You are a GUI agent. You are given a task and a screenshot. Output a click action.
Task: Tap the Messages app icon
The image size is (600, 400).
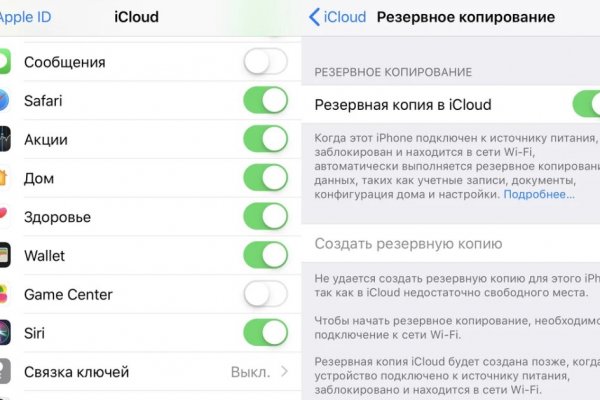(x=4, y=62)
